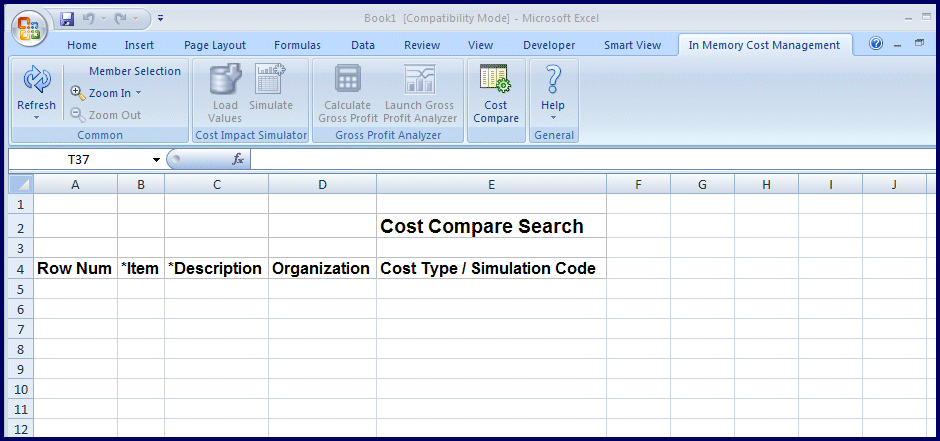Select In Memory Cost Management tab
Viewport: 940px width, 441px height.
tap(764, 45)
